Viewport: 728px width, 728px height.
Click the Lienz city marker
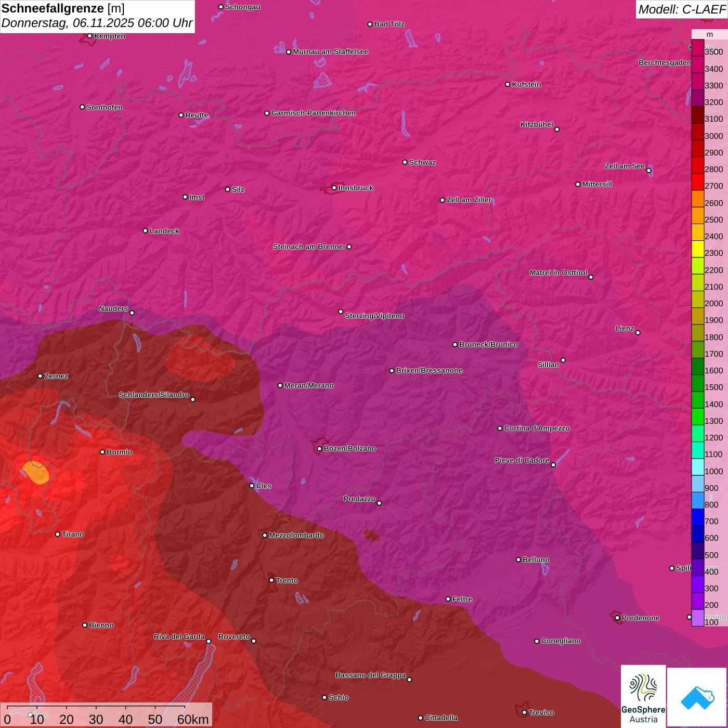tap(638, 332)
